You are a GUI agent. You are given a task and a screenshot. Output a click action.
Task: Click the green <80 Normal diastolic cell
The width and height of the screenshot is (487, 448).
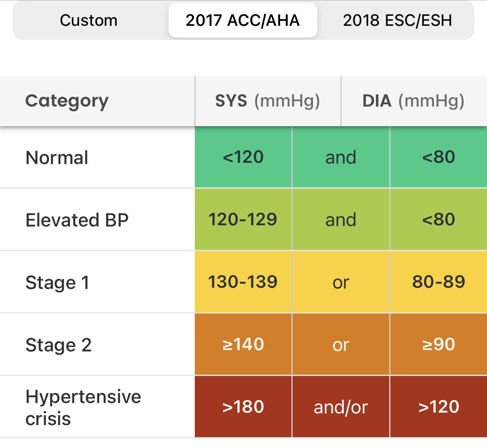point(438,157)
